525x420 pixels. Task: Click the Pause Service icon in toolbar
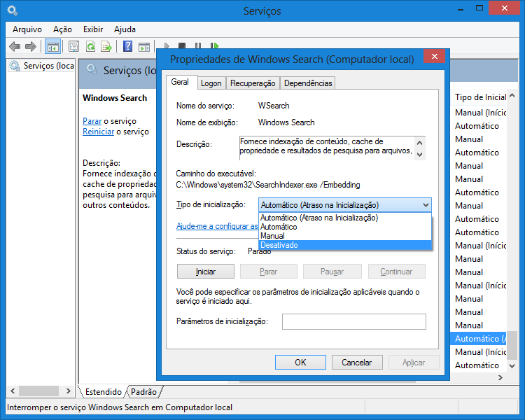(198, 46)
